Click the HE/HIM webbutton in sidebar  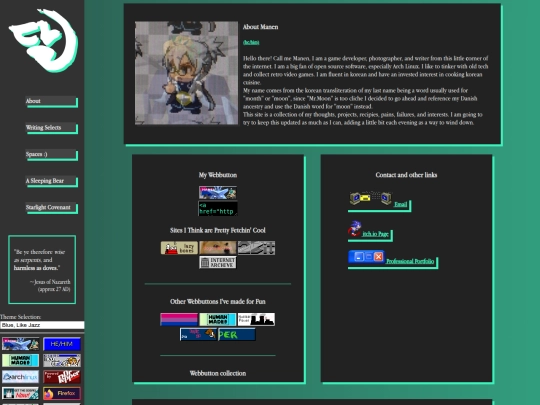coord(62,344)
